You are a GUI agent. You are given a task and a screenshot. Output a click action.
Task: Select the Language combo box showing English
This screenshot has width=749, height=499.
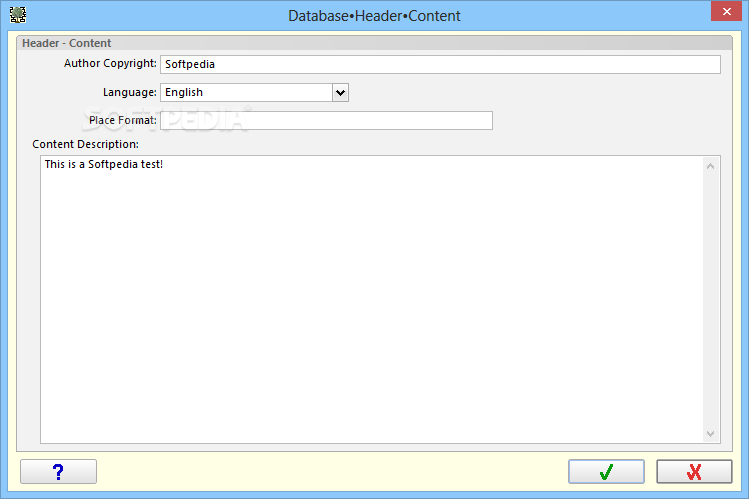[254, 93]
